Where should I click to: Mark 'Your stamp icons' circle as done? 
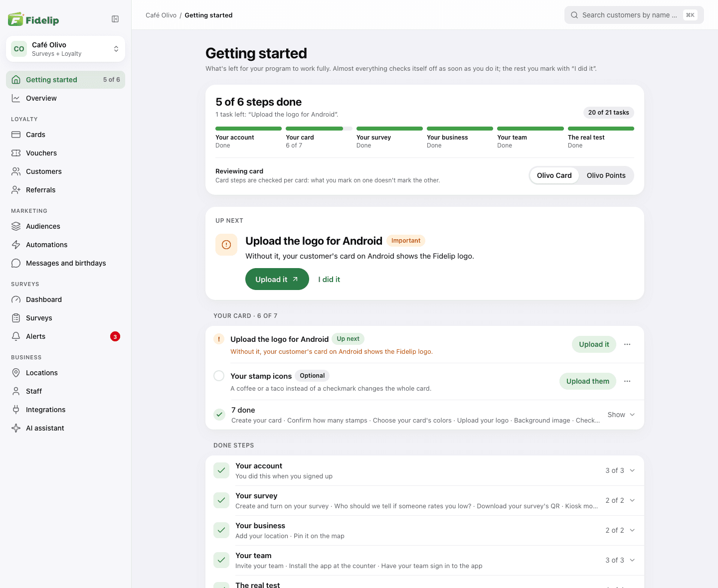coord(219,376)
